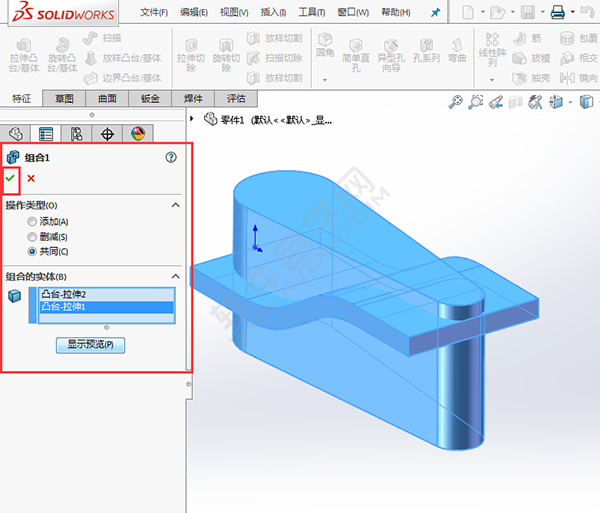
Task: Confirm Combine1 with the green checkmark
Action: (x=11, y=178)
